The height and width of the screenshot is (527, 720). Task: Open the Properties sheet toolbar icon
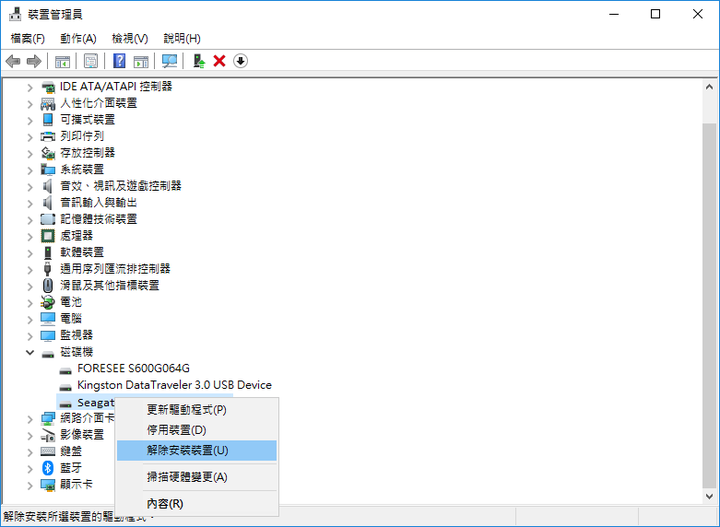(91, 61)
